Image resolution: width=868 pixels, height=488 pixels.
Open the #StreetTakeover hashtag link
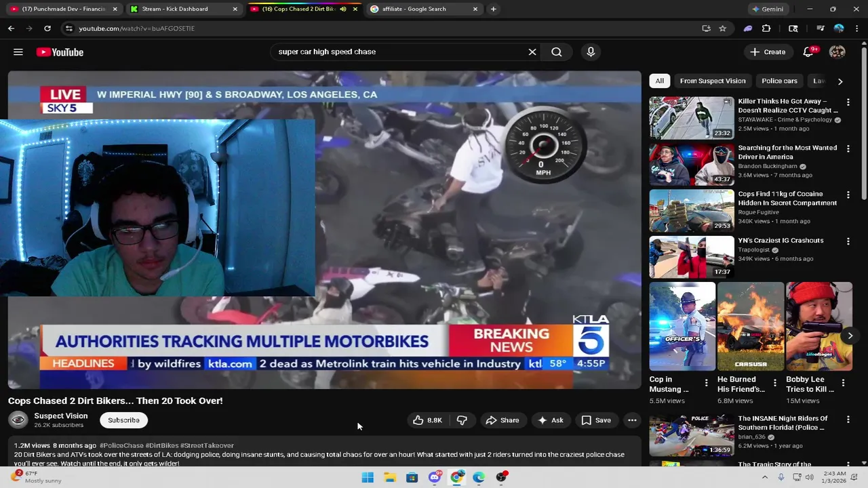click(x=207, y=446)
